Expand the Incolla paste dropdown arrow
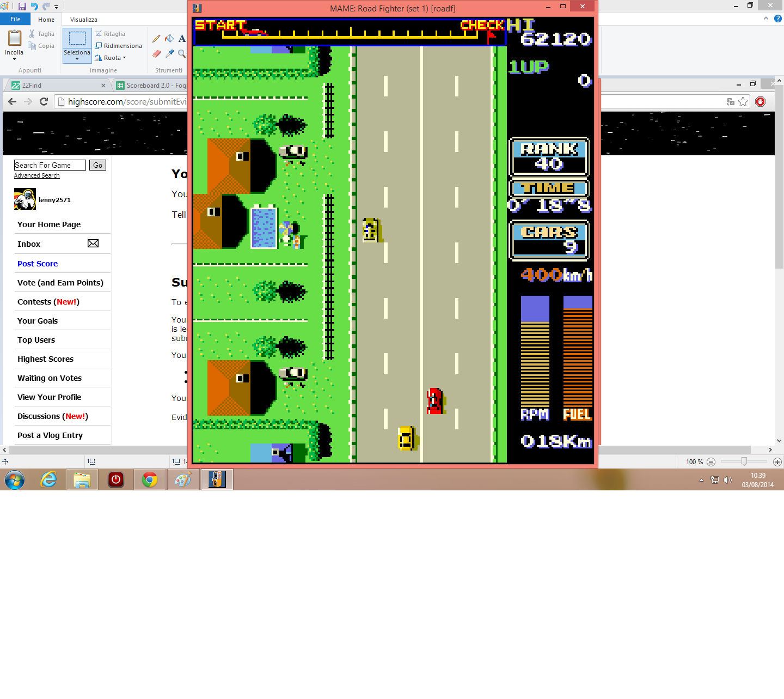The height and width of the screenshot is (699, 784). 14,59
